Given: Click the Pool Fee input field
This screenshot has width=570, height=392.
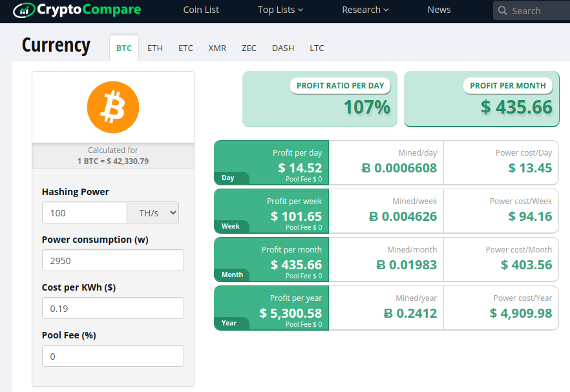Looking at the screenshot, I should click(113, 356).
